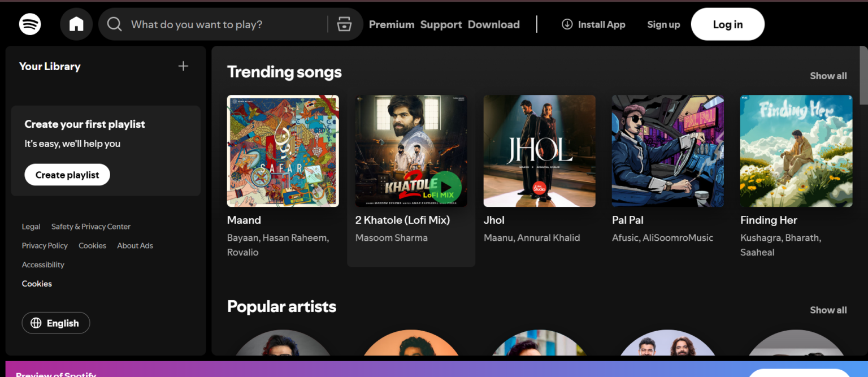868x377 pixels.
Task: Open the Privacy Policy page
Action: tap(45, 245)
